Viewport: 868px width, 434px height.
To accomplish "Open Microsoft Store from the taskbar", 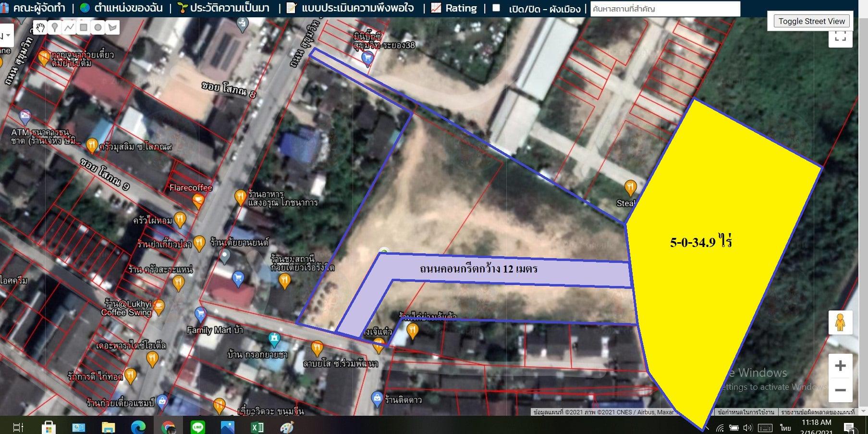I will 49,427.
